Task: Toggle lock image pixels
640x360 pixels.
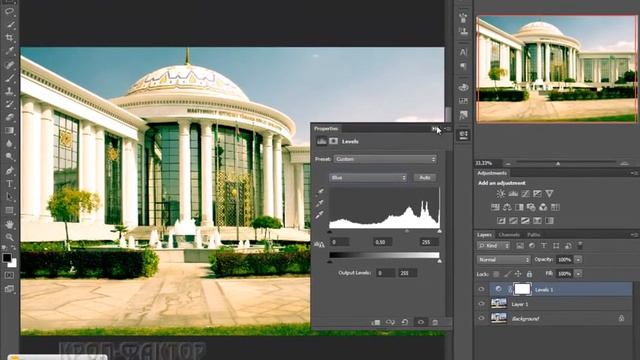Action: [x=507, y=274]
